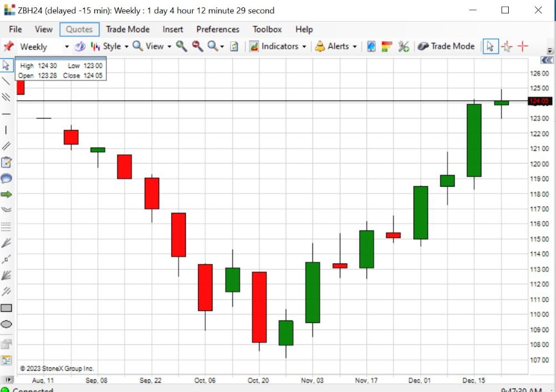556x392 pixels.
Task: Click the Trade Mode toolbar button
Action: 446,47
